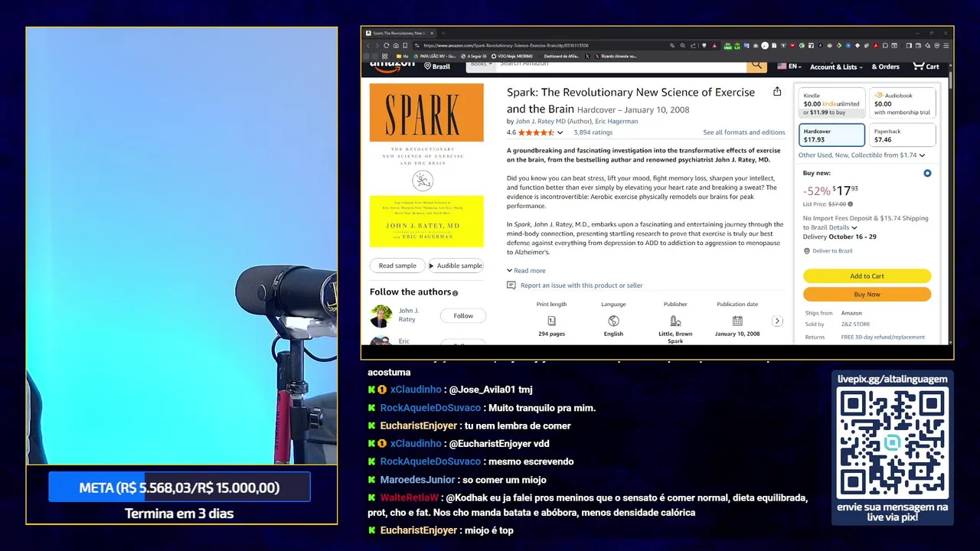Open the 3,894 ratings link
The width and height of the screenshot is (980, 551).
pyautogui.click(x=593, y=132)
